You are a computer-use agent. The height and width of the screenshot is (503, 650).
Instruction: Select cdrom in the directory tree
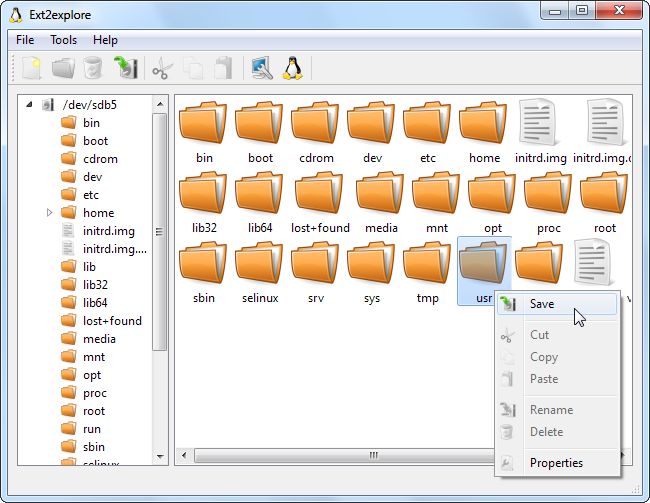click(100, 159)
